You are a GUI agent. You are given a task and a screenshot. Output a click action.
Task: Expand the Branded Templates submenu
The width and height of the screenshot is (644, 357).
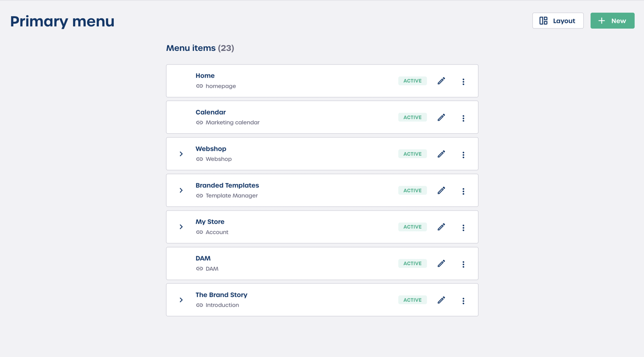(181, 190)
